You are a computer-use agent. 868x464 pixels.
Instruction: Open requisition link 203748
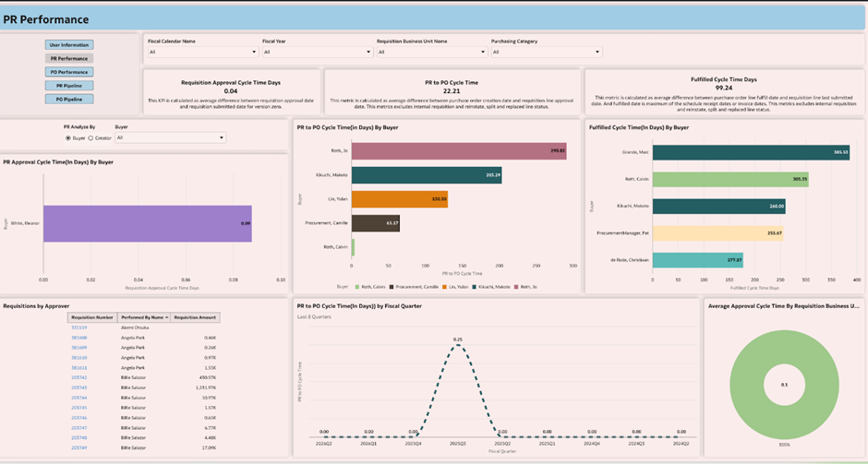point(79,438)
